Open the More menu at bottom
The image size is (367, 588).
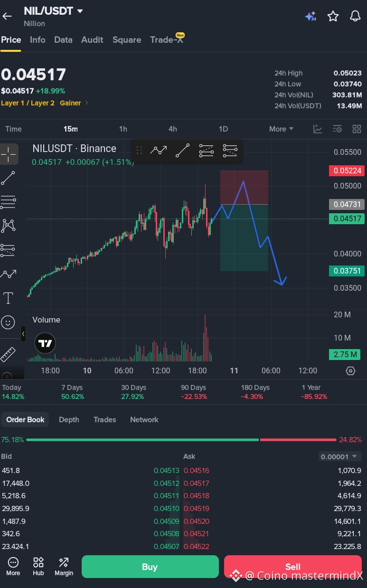(13, 567)
